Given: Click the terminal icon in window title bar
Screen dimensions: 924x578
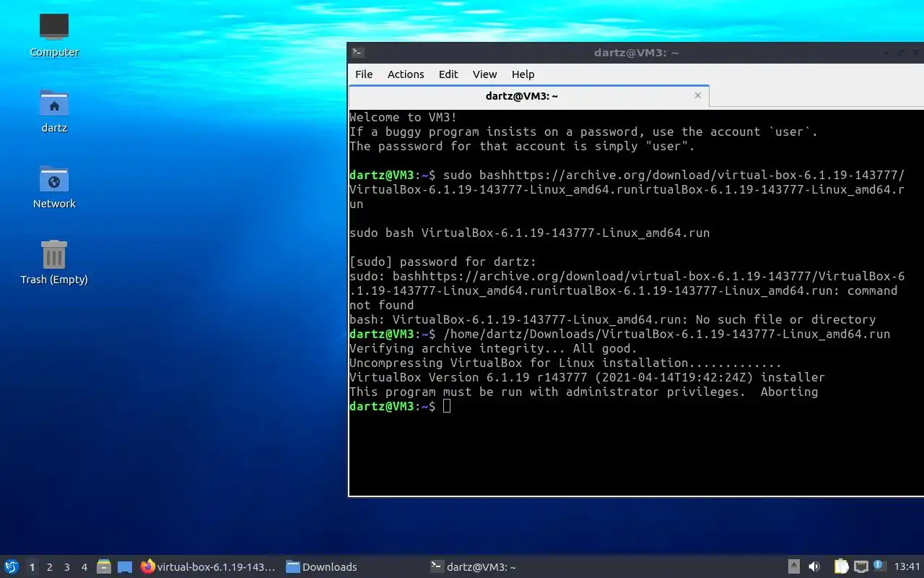Looking at the screenshot, I should (x=357, y=52).
